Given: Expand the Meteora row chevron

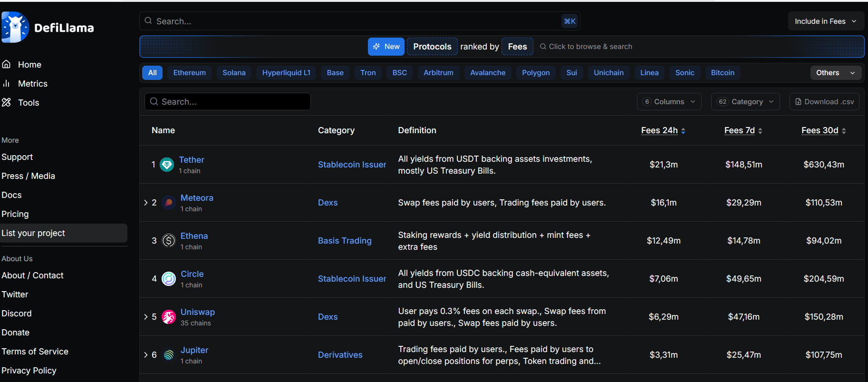Looking at the screenshot, I should (146, 203).
